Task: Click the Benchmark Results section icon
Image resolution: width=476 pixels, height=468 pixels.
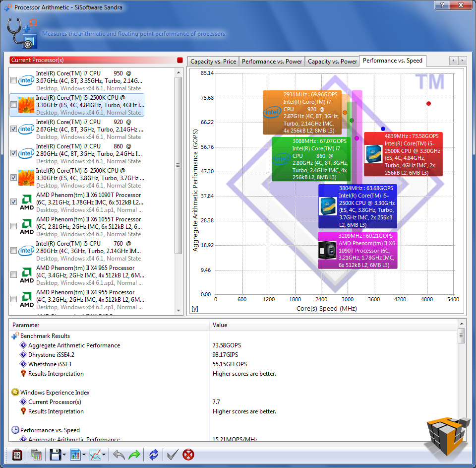Action: pyautogui.click(x=15, y=336)
